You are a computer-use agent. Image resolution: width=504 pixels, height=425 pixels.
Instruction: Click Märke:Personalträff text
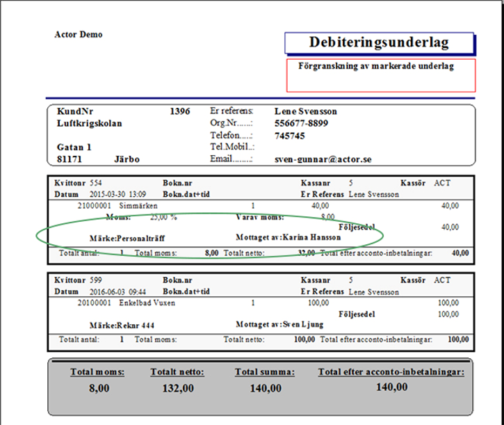[127, 239]
